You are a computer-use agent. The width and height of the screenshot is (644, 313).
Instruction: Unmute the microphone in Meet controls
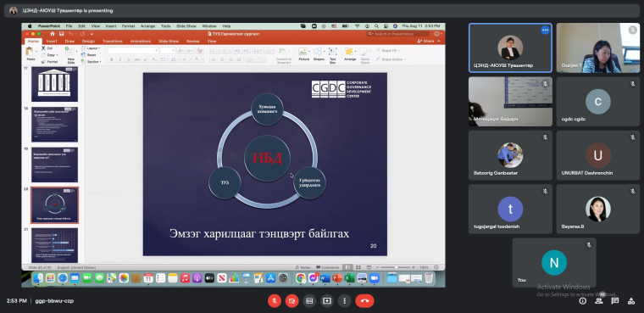[x=275, y=301]
